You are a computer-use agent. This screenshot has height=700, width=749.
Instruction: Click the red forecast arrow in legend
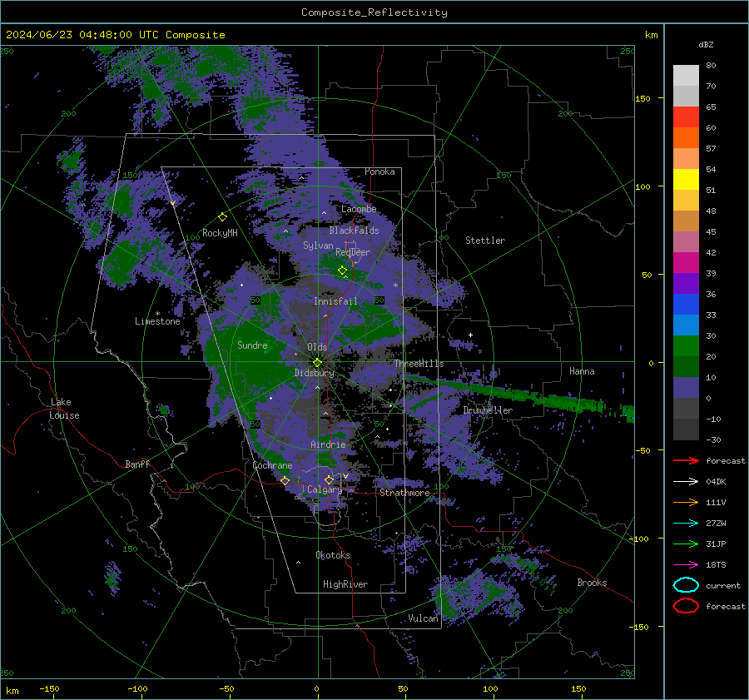[x=686, y=460]
